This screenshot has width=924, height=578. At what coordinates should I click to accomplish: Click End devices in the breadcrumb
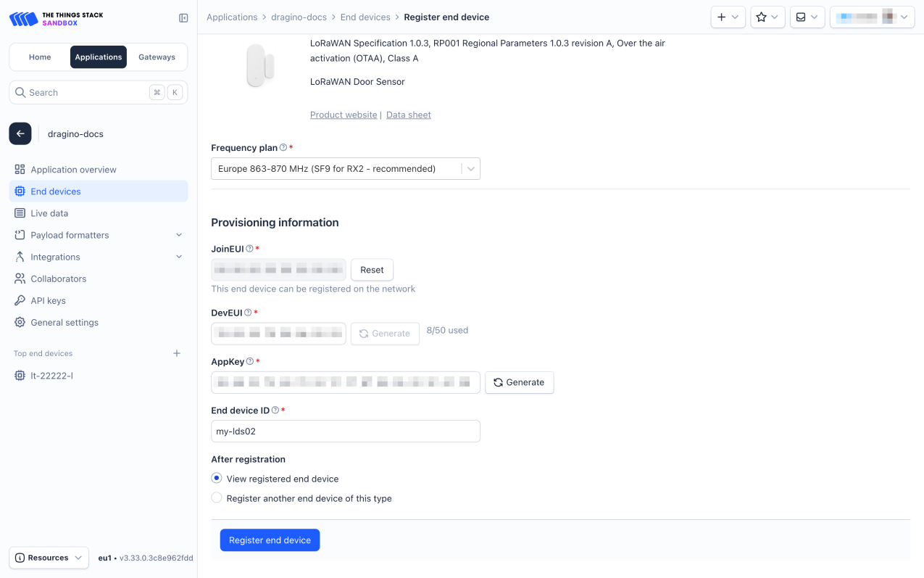(x=365, y=17)
